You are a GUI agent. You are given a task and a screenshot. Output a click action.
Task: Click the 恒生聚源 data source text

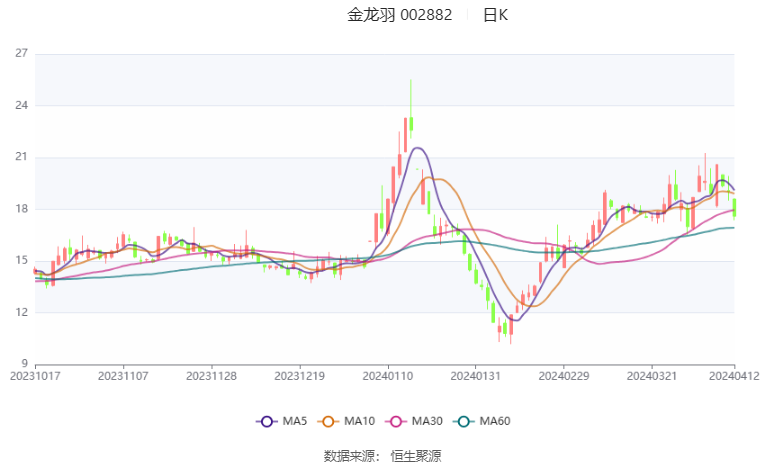[x=416, y=456]
